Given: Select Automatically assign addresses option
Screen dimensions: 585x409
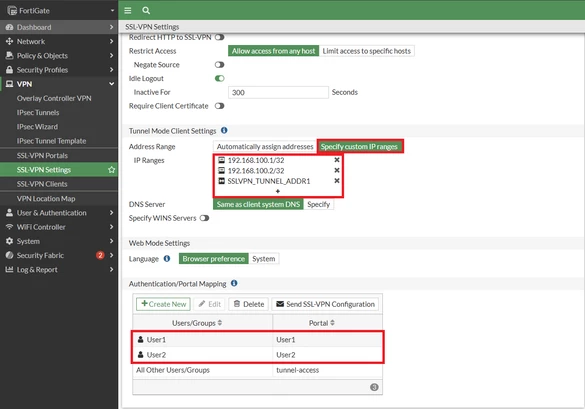Looking at the screenshot, I should (265, 147).
